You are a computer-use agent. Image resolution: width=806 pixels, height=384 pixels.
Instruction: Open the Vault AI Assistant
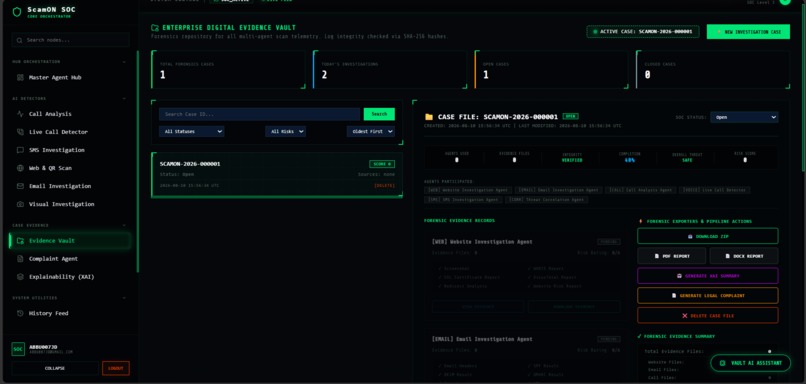(750, 363)
